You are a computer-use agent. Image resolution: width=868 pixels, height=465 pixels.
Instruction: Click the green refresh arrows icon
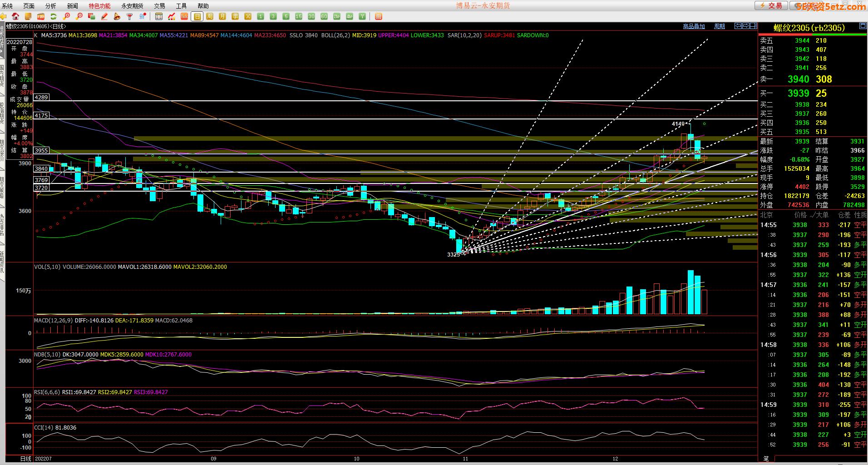[54, 16]
